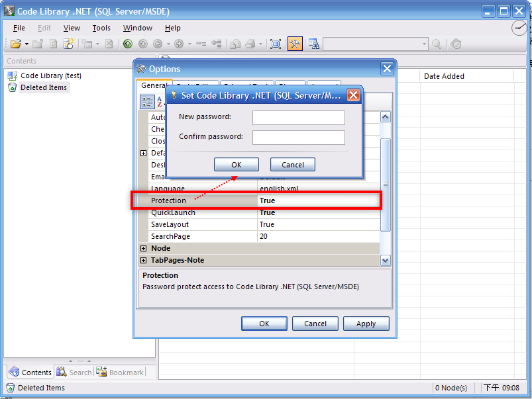
Task: Open the dropdown beside the left arrow icon
Action: 168,44
